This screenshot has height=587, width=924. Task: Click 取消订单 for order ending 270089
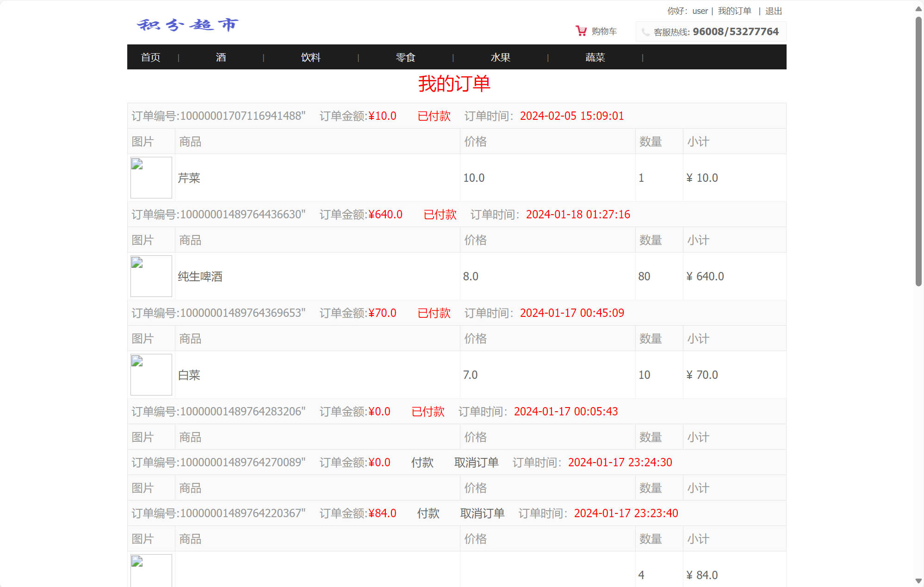(x=476, y=463)
